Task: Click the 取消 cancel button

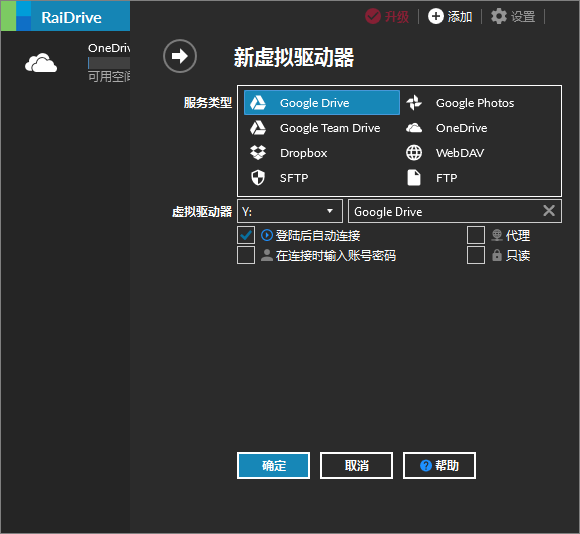Action: (x=356, y=465)
